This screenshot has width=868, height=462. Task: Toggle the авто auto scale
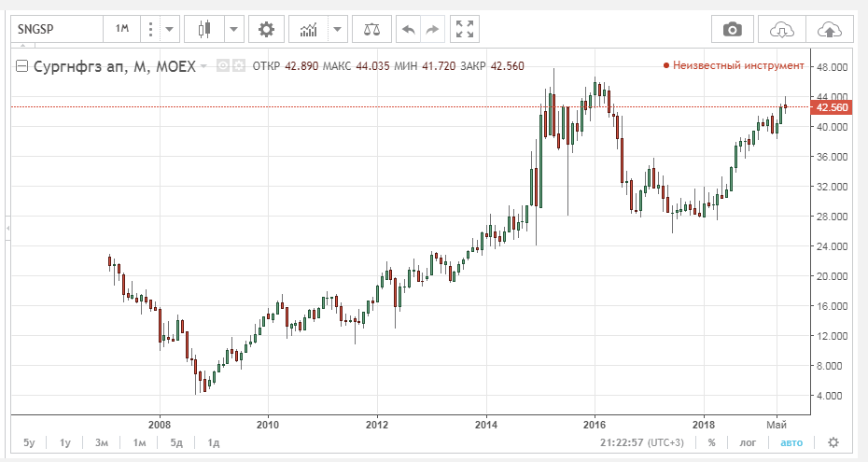791,442
